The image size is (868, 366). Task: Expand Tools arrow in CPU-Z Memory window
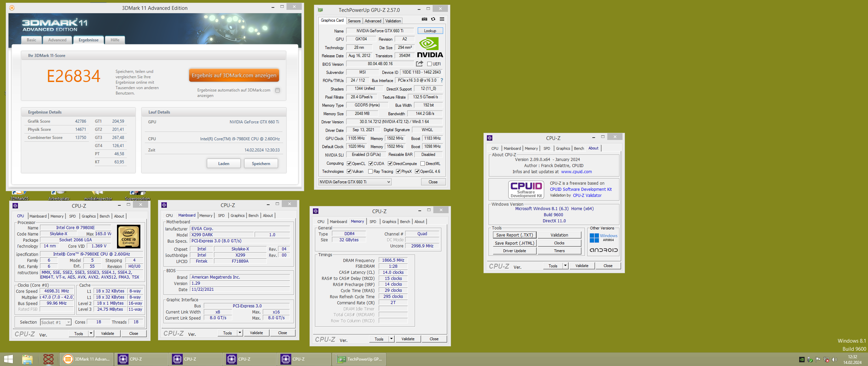tap(391, 339)
